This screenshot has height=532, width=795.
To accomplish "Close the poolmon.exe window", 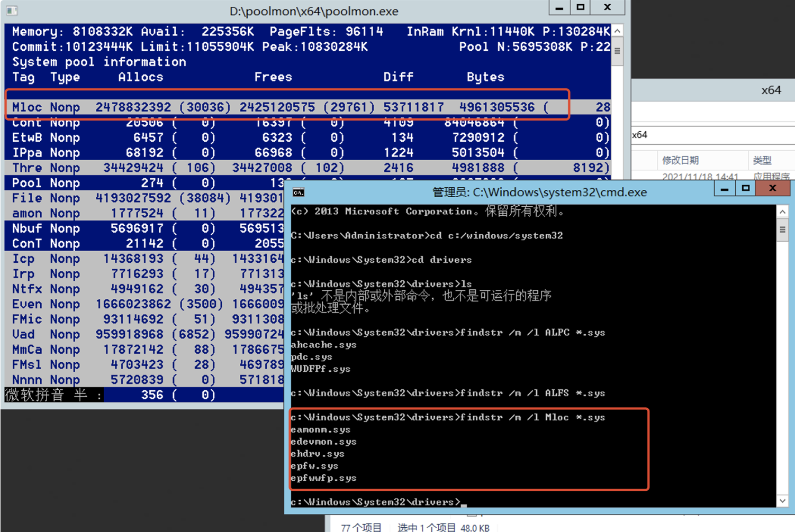I will (x=608, y=7).
